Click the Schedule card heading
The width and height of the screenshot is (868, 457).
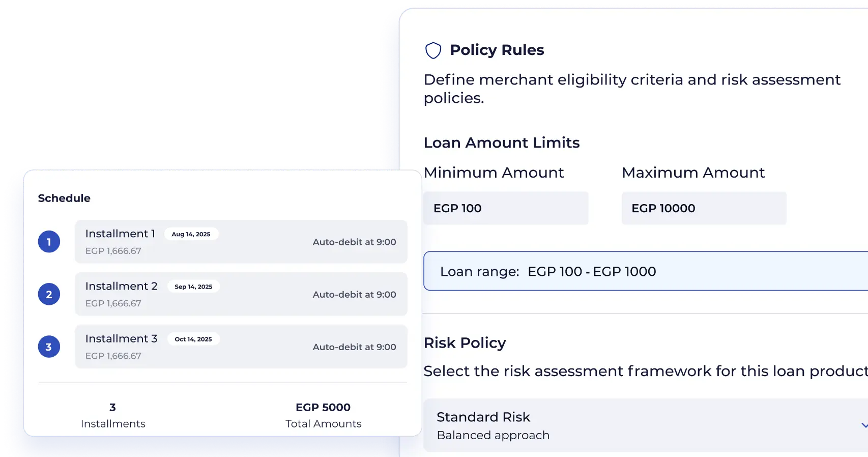click(x=64, y=198)
